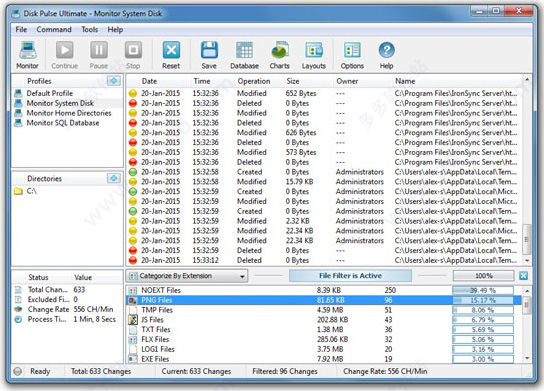Close the filter bar with X icon

point(524,276)
